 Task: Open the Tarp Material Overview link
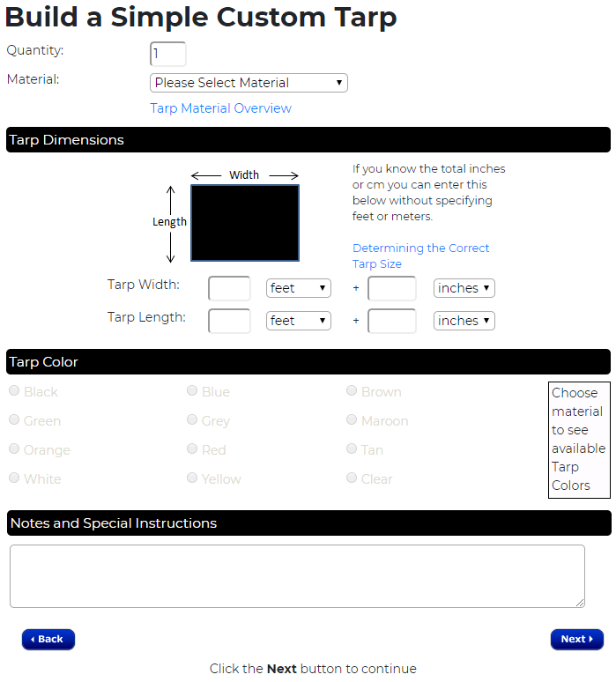pos(220,108)
